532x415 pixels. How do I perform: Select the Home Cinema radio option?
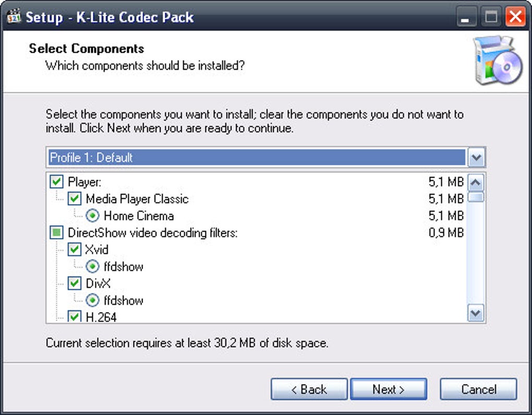coord(92,216)
